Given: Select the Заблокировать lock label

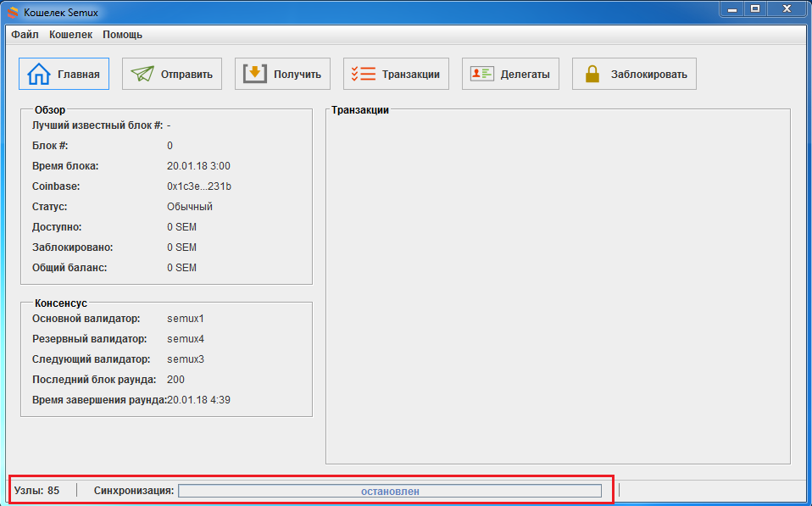Looking at the screenshot, I should [649, 74].
